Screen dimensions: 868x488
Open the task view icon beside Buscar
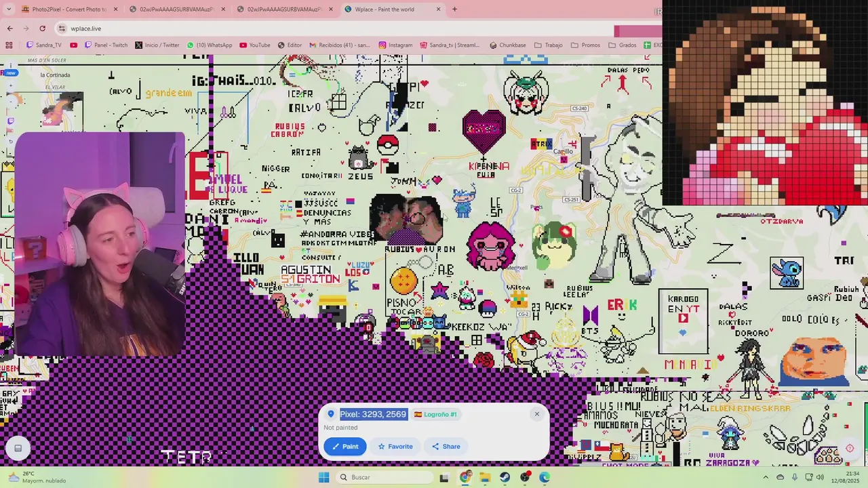[444, 477]
